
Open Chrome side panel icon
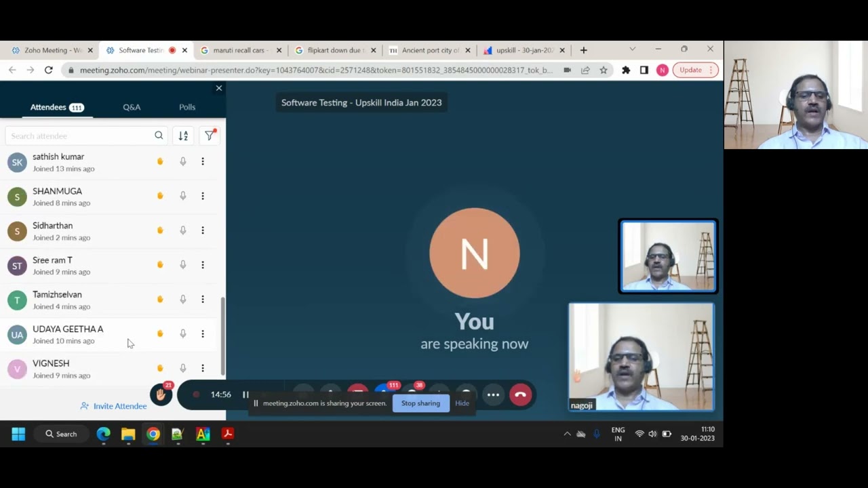click(644, 70)
